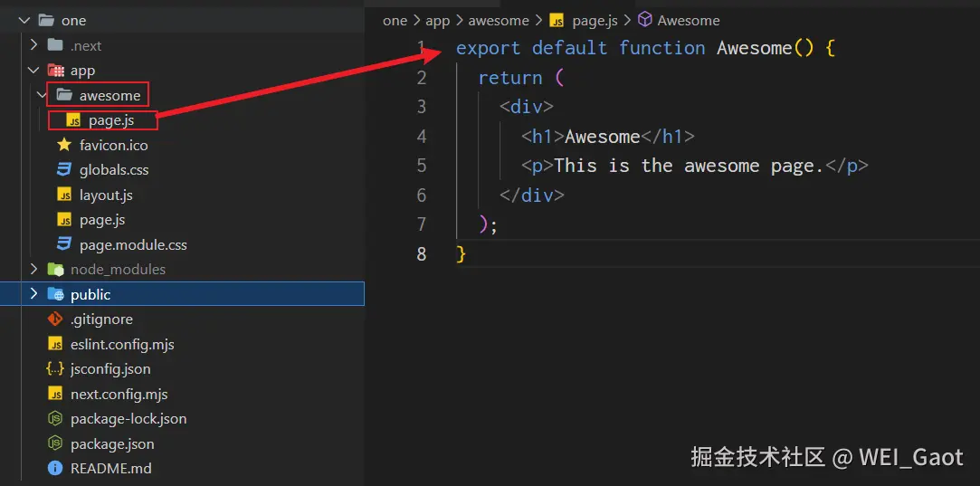Click line number 5 in the gutter
This screenshot has width=980, height=486.
421,166
